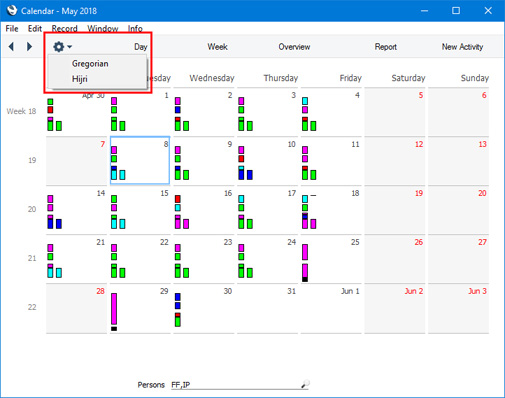The width and height of the screenshot is (505, 398).
Task: Select Saturday May 26 cell
Action: coord(395,259)
